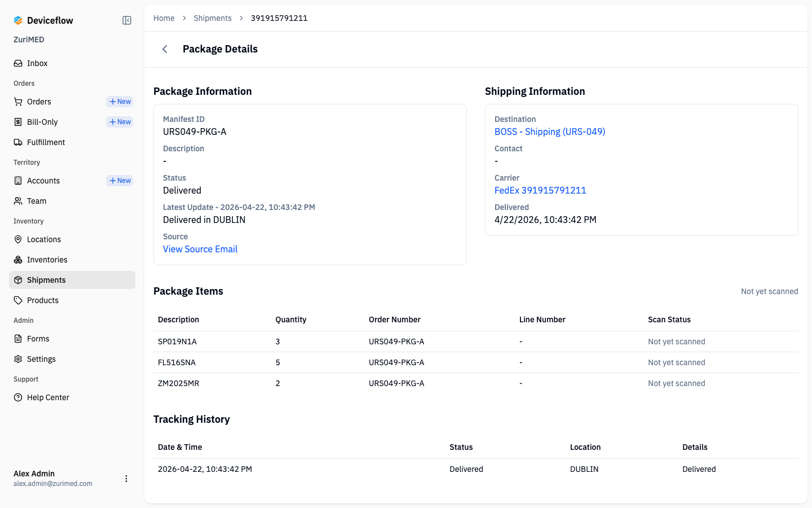Click the Accounts building icon
The width and height of the screenshot is (812, 508).
click(x=18, y=181)
